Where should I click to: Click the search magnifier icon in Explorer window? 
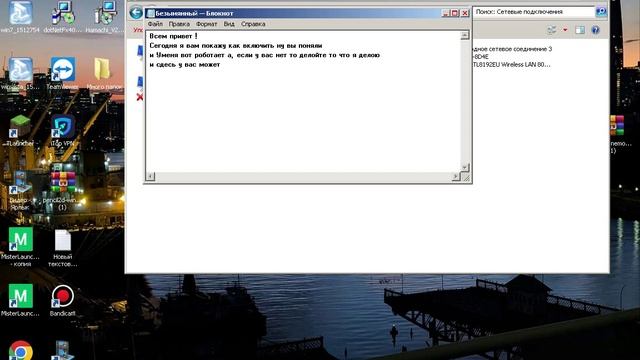[x=601, y=12]
